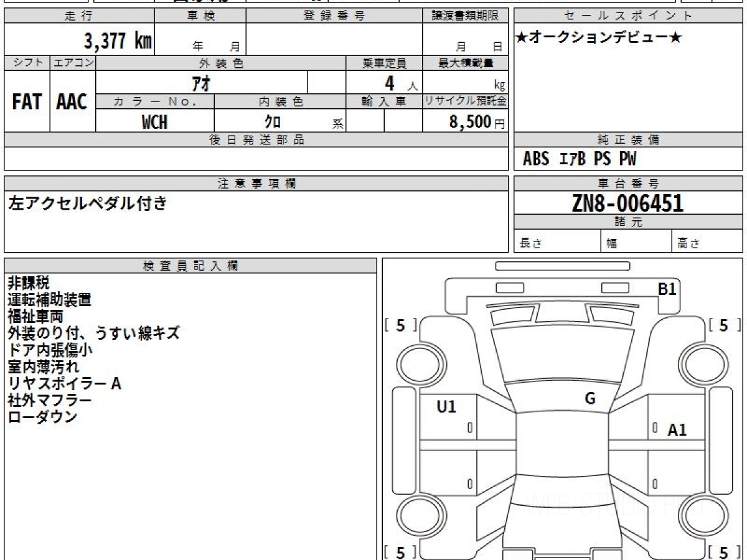This screenshot has height=560, width=747.
Task: Click the 登録番号 header cell
Action: (x=334, y=16)
